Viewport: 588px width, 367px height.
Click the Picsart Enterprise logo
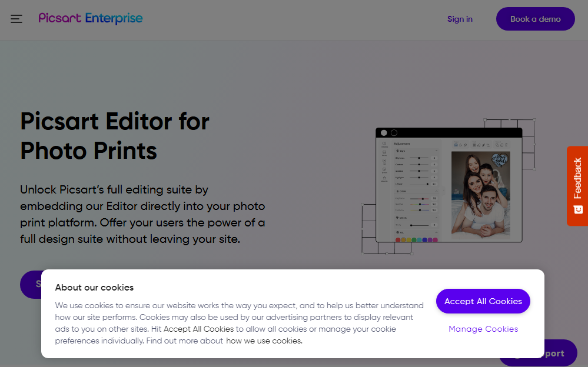pos(91,18)
